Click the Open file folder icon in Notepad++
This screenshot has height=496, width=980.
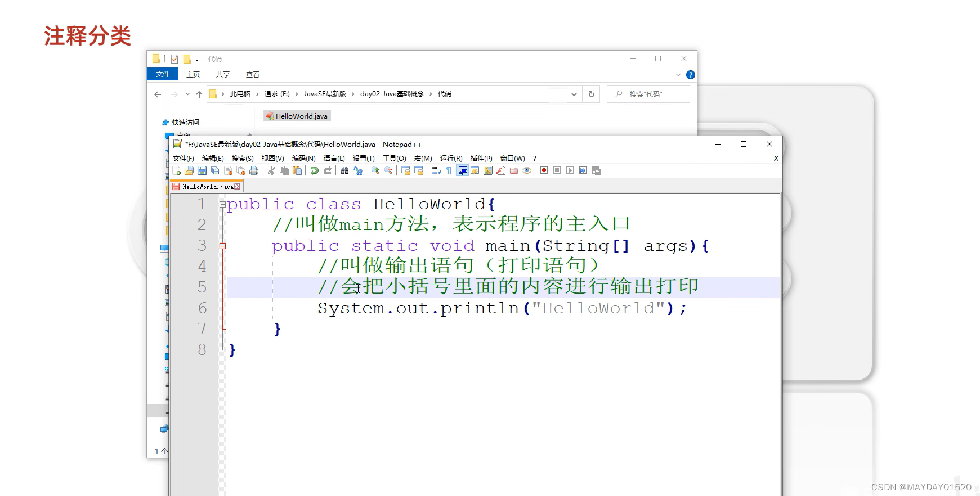[189, 170]
